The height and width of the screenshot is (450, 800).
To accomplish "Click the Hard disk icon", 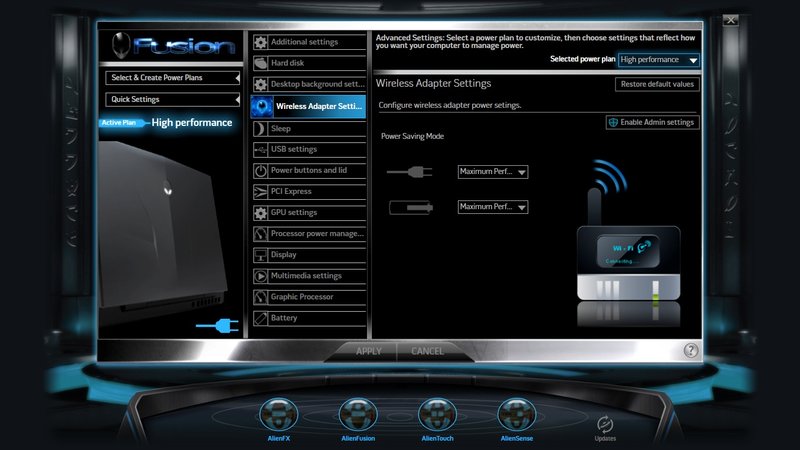I will 260,63.
